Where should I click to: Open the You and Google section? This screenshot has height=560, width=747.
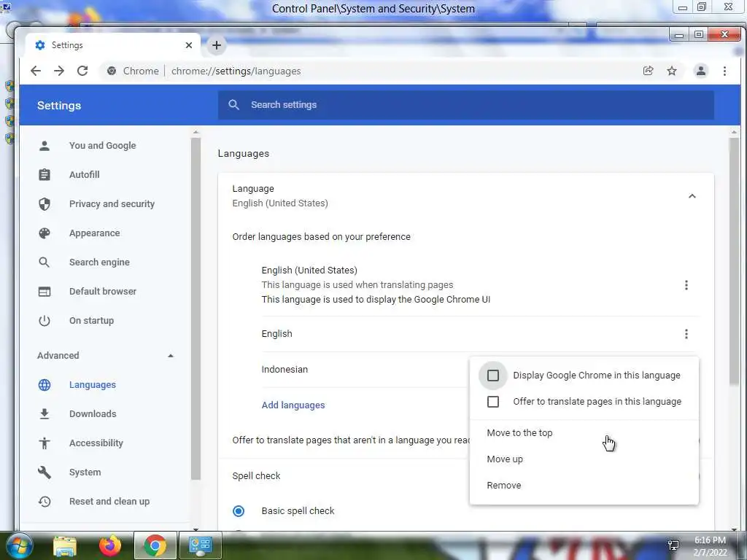pos(102,146)
